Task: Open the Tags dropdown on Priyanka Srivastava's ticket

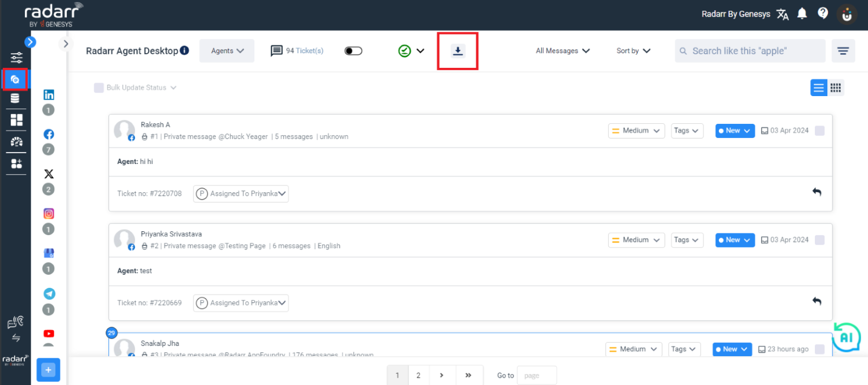Action: click(x=687, y=240)
